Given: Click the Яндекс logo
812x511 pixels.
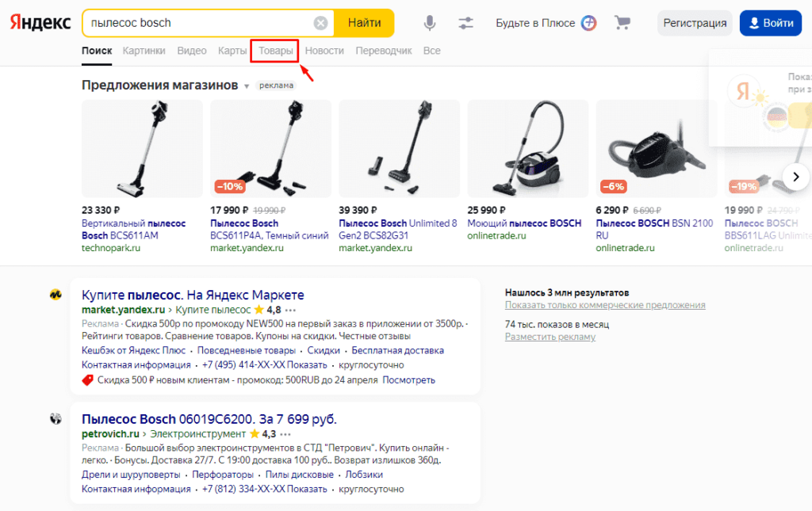Looking at the screenshot, I should point(40,23).
